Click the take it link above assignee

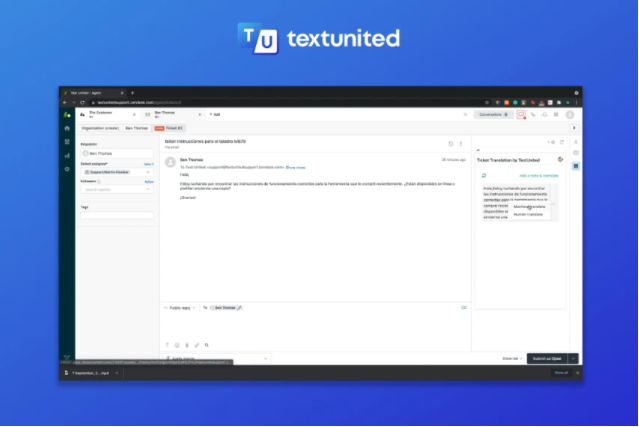tap(149, 164)
